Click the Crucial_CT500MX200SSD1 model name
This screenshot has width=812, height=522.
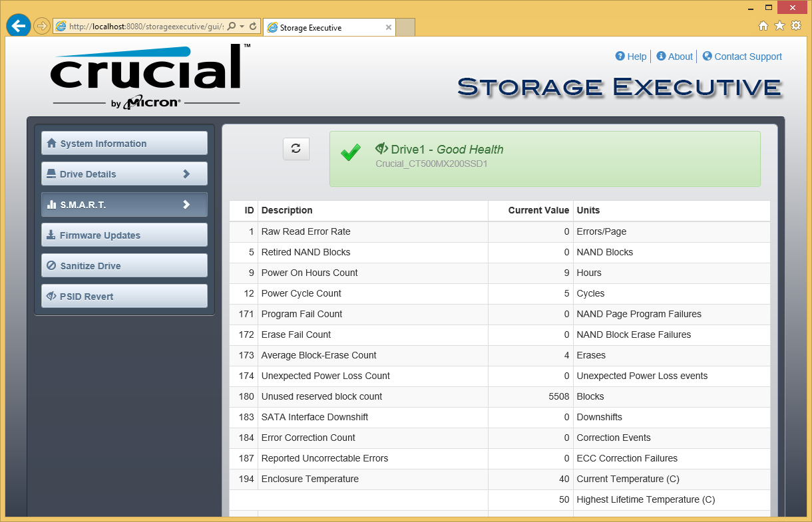pyautogui.click(x=431, y=164)
